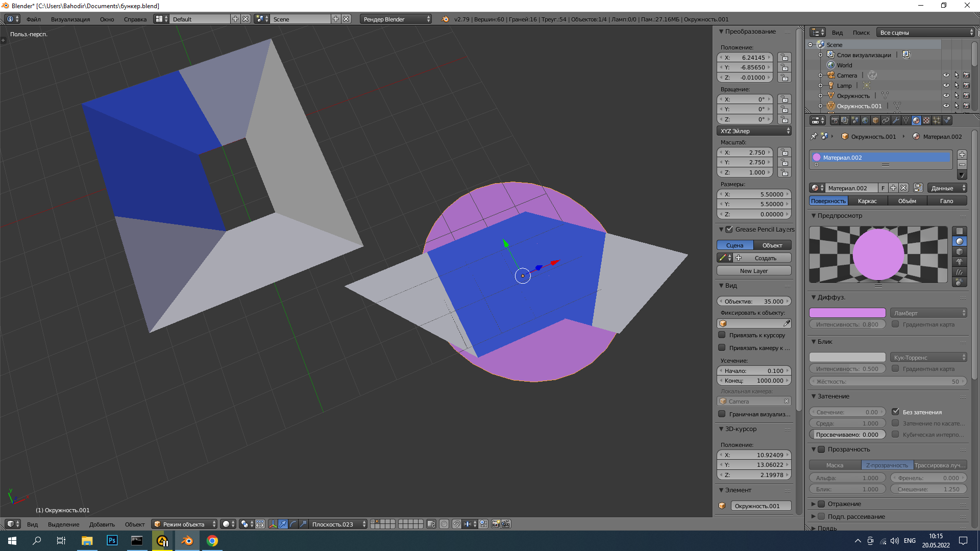Toggle visibility eye for Окружность.001
Image resolution: width=980 pixels, height=551 pixels.
[946, 106]
